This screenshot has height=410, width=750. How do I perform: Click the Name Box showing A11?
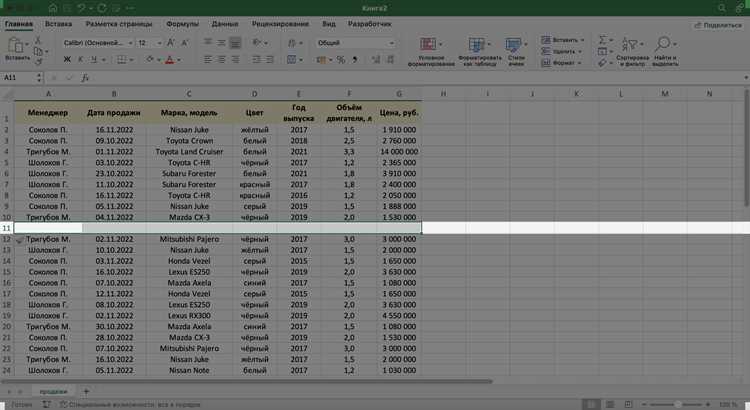tap(19, 78)
